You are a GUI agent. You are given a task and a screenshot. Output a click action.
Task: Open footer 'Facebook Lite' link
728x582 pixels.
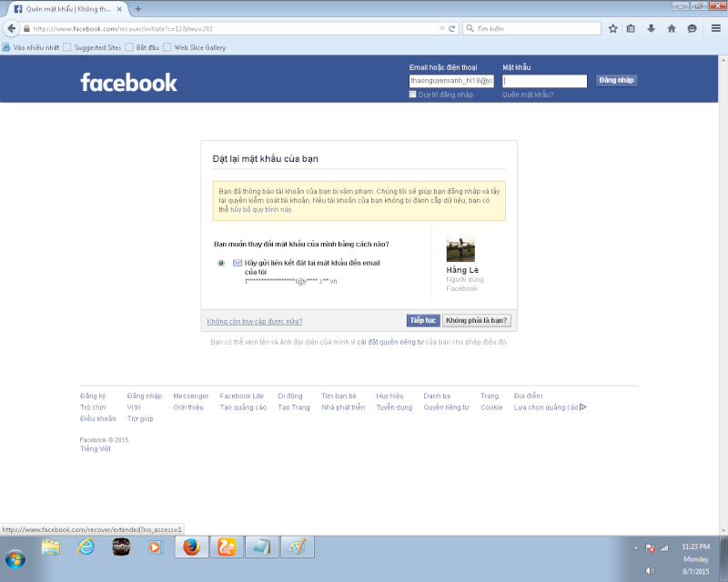241,396
